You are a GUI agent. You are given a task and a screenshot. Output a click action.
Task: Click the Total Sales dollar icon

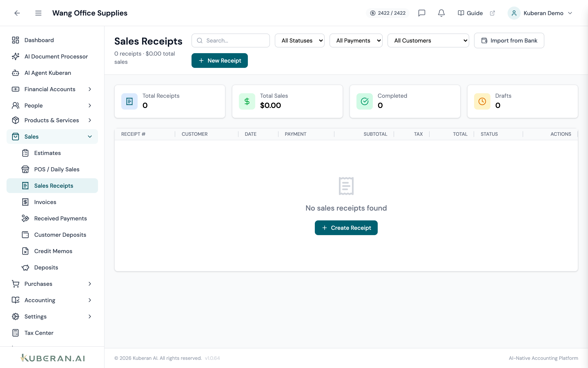(247, 101)
